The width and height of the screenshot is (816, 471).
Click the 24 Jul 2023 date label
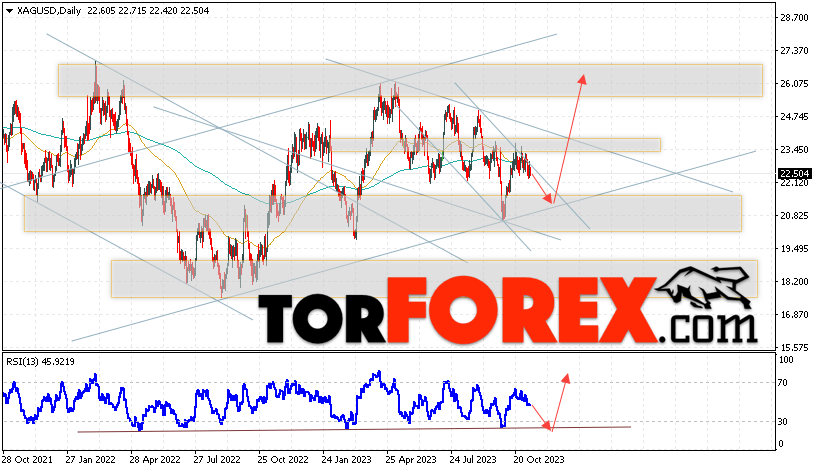click(473, 460)
